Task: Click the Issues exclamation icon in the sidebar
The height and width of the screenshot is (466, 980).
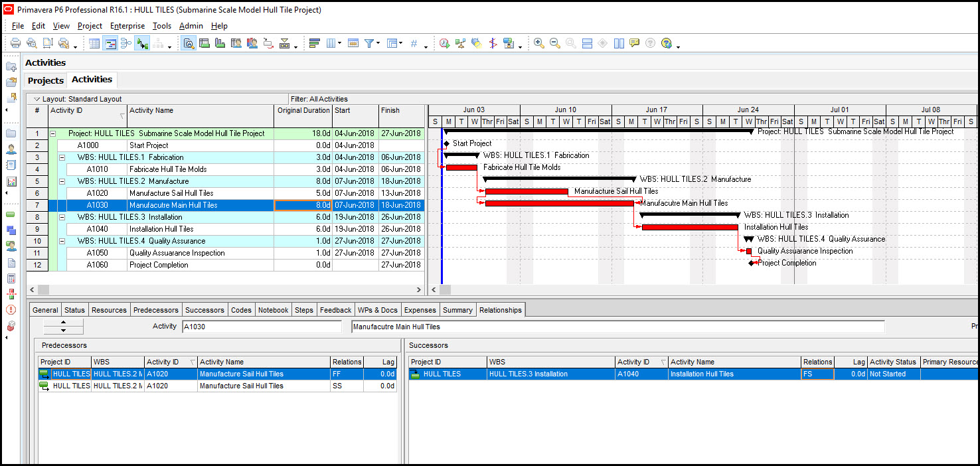Action: click(11, 310)
